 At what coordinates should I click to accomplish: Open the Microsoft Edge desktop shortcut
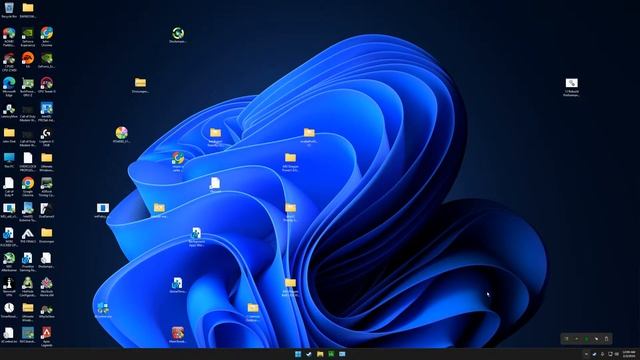[x=9, y=86]
